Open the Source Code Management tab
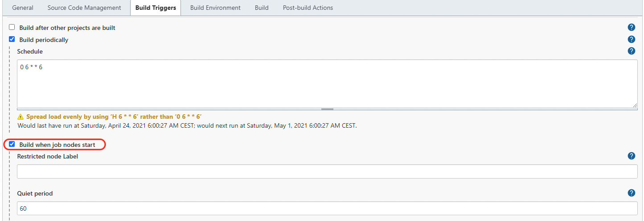Image resolution: width=644 pixels, height=221 pixels. coord(84,8)
